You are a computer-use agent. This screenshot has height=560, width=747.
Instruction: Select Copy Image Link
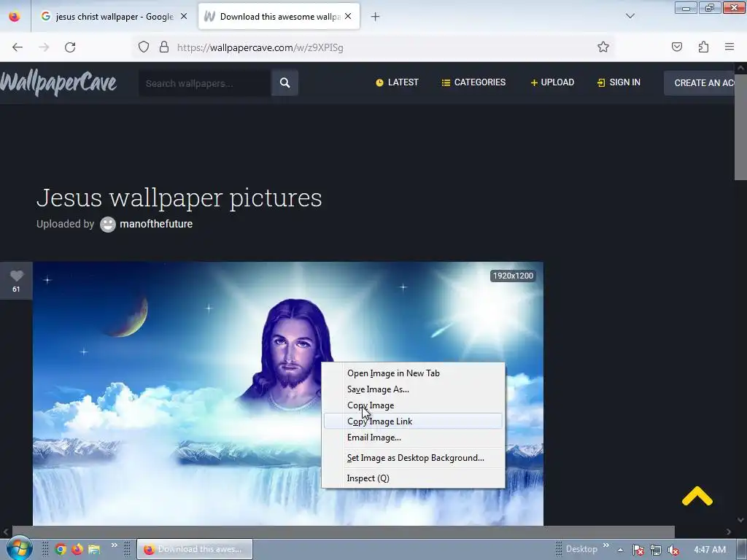click(413, 421)
